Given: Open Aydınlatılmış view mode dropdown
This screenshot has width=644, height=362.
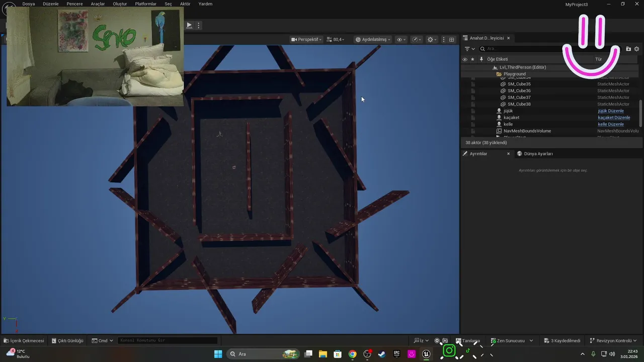Looking at the screenshot, I should (373, 39).
